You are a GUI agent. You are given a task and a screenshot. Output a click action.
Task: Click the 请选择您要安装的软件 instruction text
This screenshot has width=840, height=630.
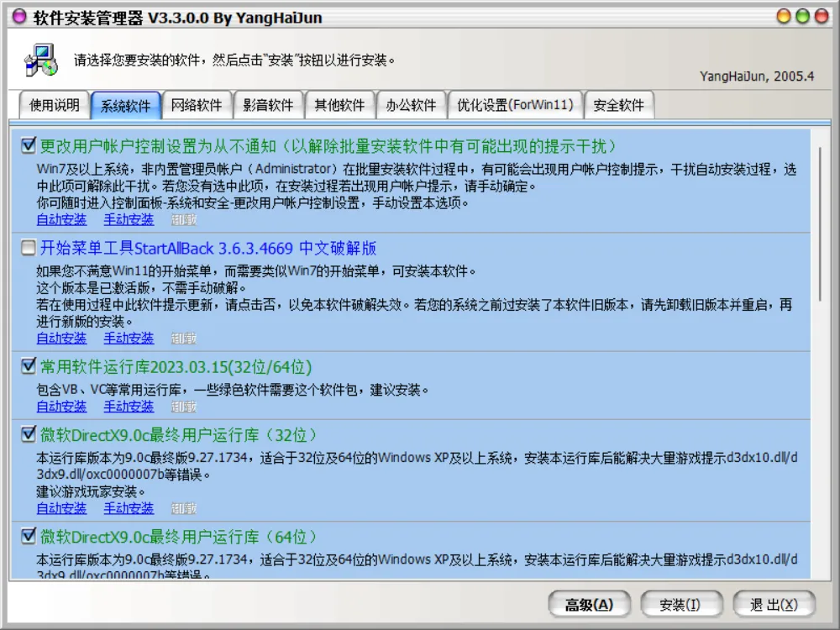click(234, 60)
